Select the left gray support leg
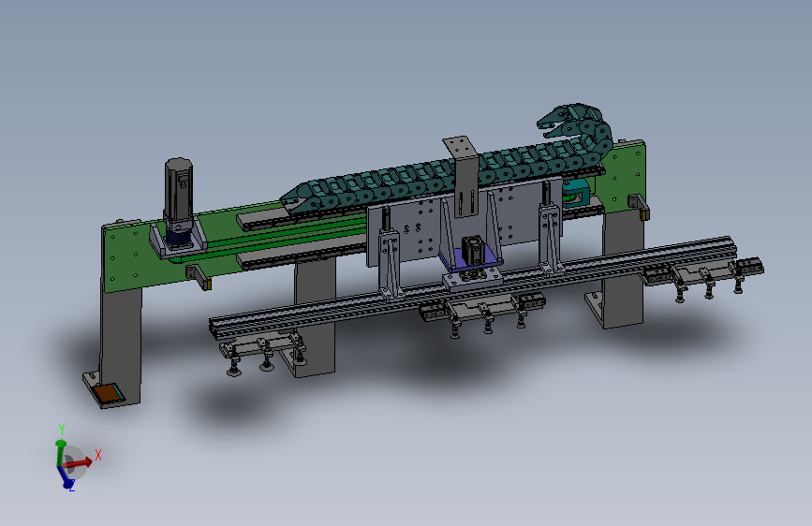 tap(120, 344)
